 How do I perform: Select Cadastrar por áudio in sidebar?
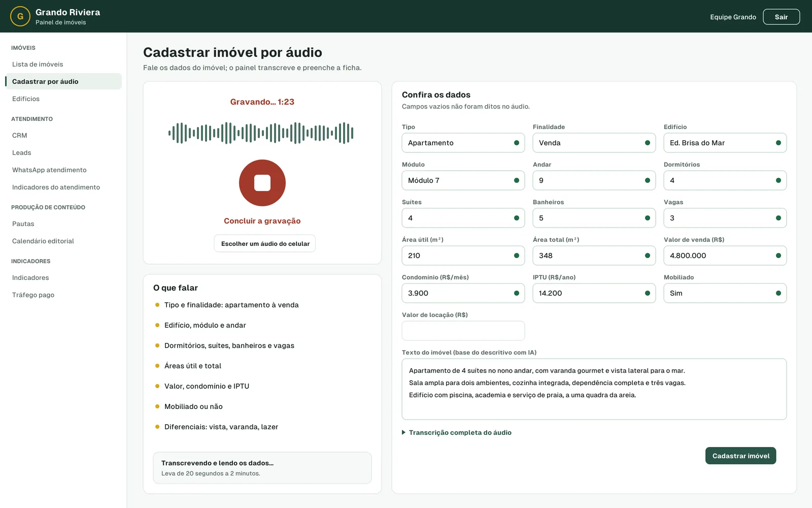click(63, 81)
